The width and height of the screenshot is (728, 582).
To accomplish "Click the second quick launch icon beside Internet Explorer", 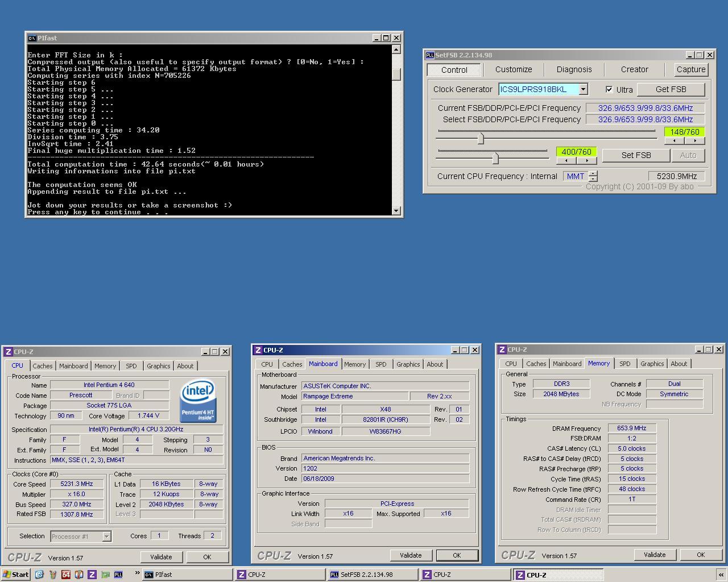I will click(x=53, y=575).
